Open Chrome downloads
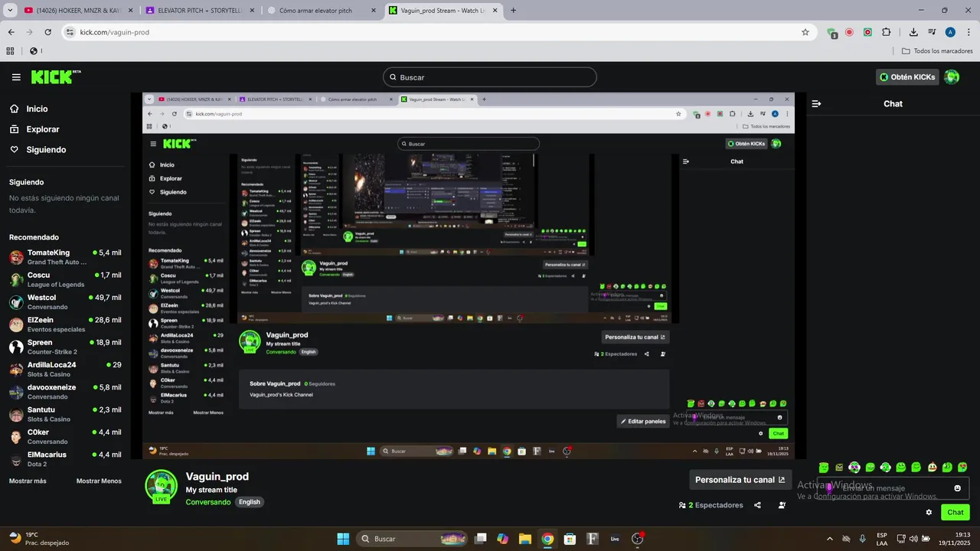Screen dimensions: 980x551 913,32
